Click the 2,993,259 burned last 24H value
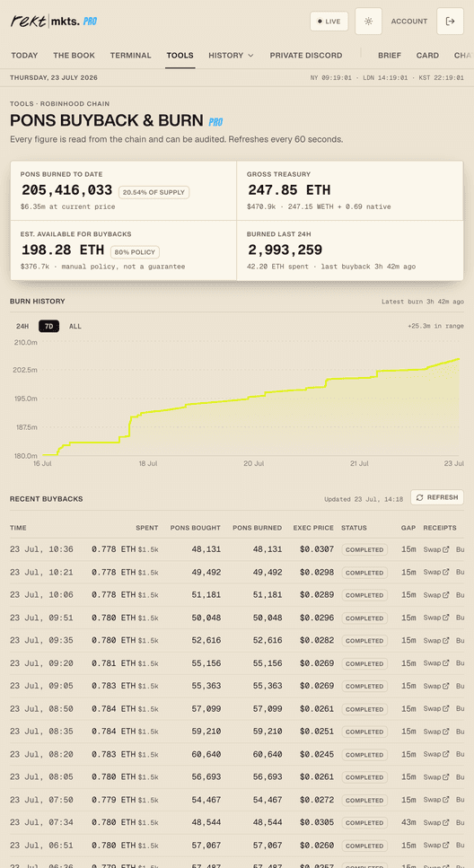Viewport: 474px width, 868px height. 285,250
